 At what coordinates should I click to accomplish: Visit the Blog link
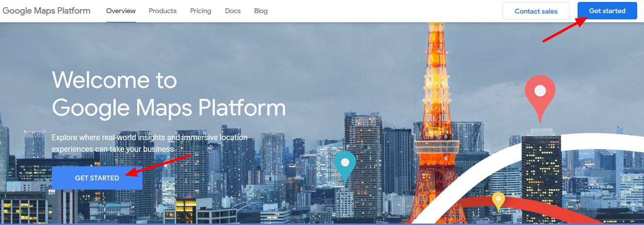(x=261, y=11)
